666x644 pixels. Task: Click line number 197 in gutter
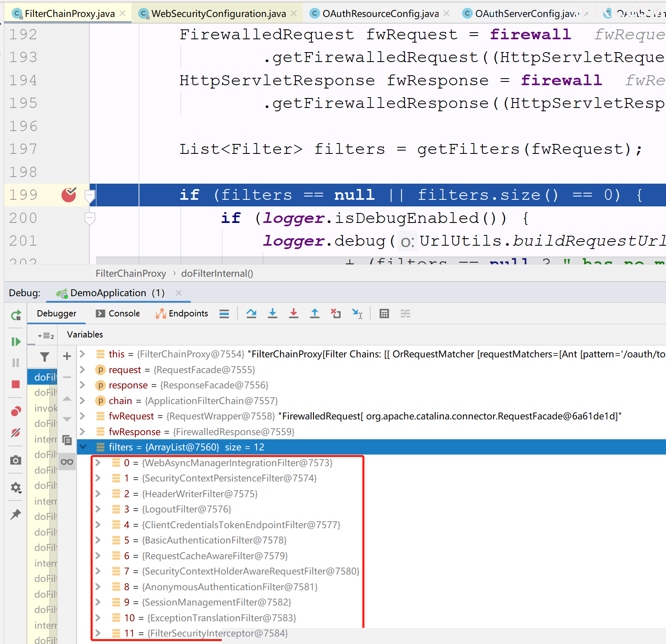point(23,149)
